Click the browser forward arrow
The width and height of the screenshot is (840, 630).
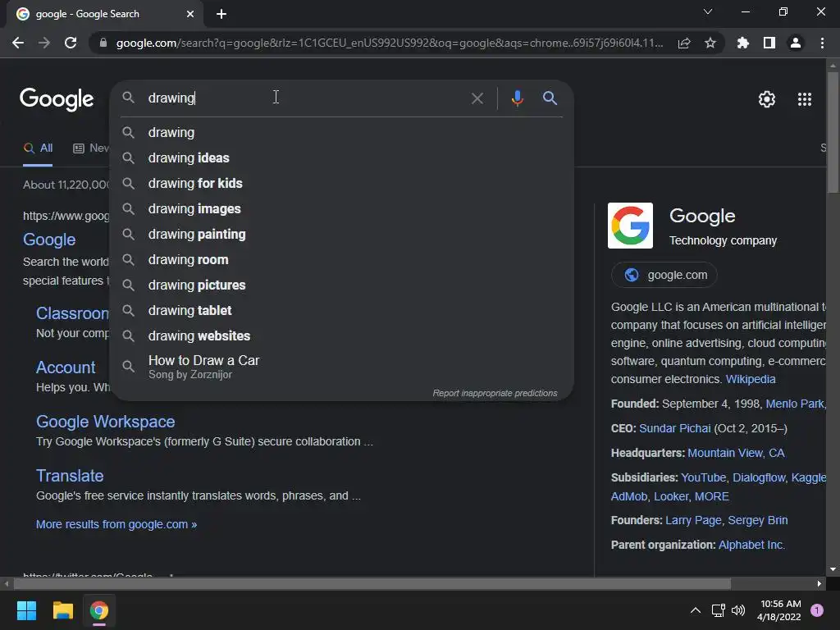click(x=44, y=43)
